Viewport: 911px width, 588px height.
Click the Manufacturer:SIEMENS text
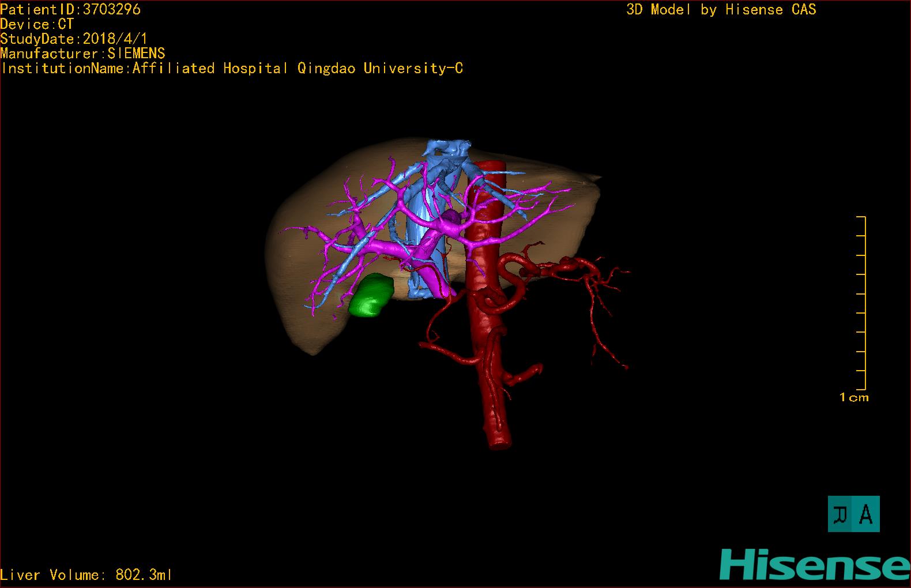[82, 54]
